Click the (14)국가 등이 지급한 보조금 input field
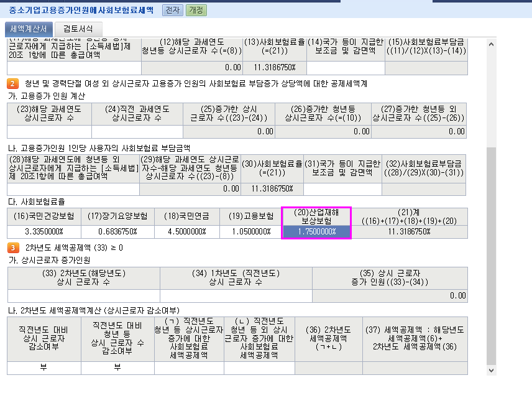532x393 pixels. click(x=346, y=68)
